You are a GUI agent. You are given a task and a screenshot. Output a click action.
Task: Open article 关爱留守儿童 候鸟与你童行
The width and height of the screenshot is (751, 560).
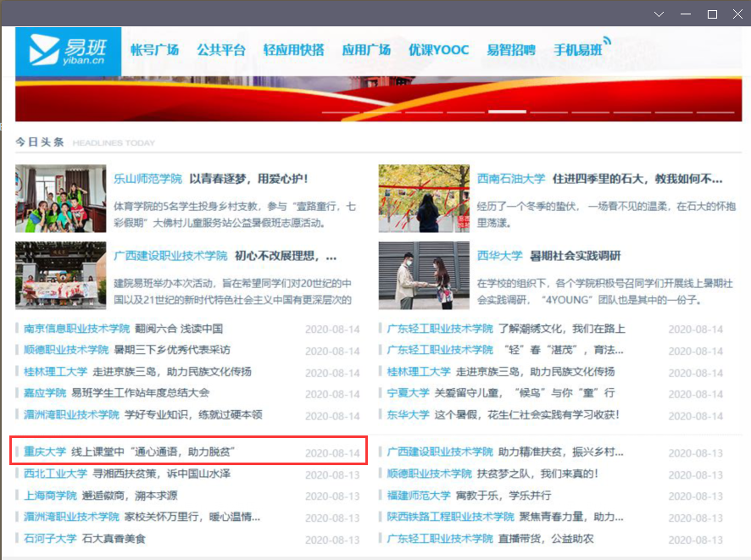point(525,393)
